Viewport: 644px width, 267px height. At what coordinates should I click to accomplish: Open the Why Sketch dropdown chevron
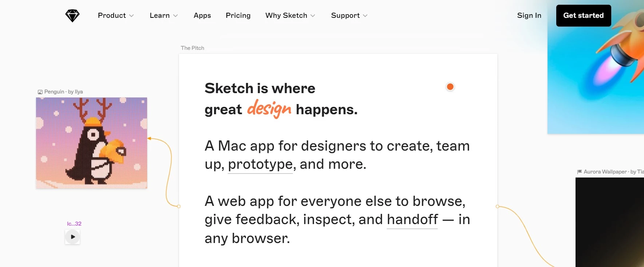(x=313, y=16)
